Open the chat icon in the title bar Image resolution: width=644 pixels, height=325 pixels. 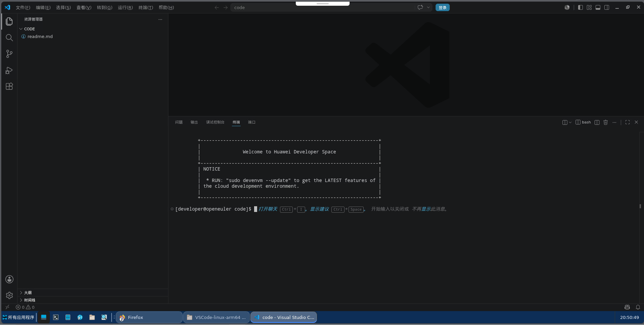click(420, 7)
